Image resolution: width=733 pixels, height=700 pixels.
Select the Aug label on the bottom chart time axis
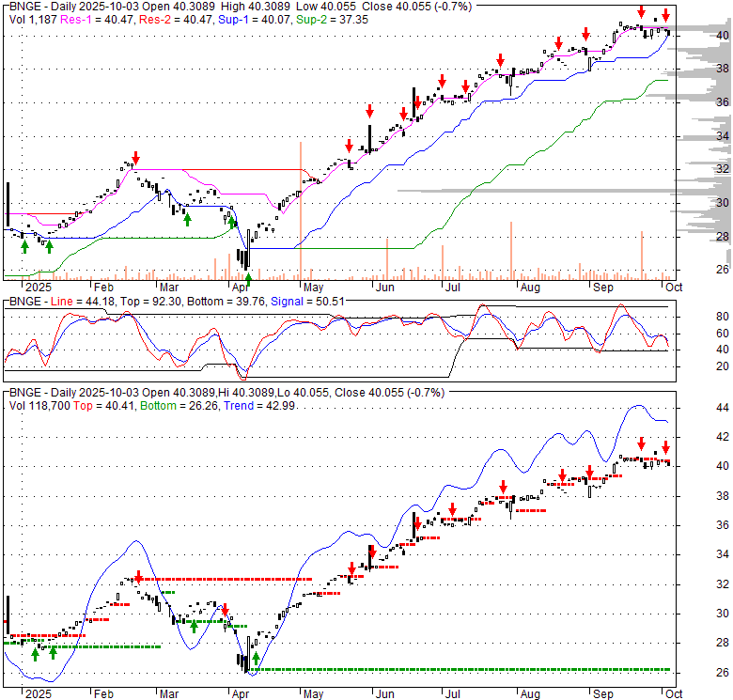click(529, 692)
